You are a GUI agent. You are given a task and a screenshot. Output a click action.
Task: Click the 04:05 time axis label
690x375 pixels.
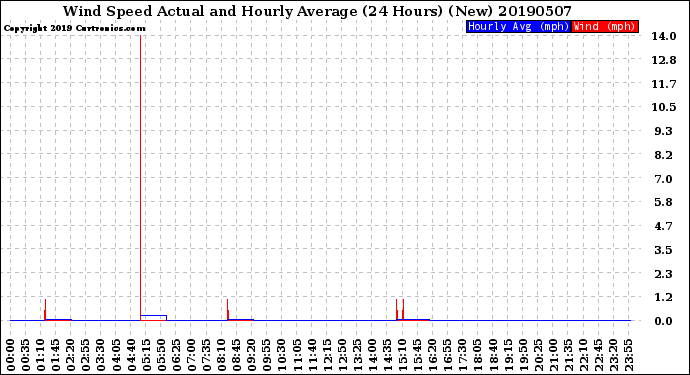[x=116, y=355]
